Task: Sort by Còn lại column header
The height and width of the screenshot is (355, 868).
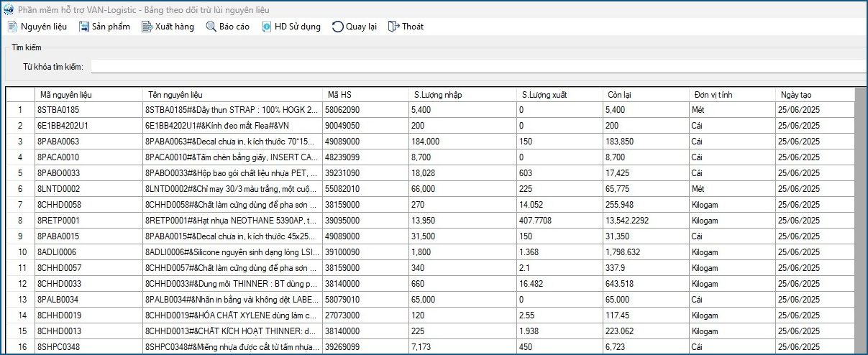Action: (x=646, y=95)
